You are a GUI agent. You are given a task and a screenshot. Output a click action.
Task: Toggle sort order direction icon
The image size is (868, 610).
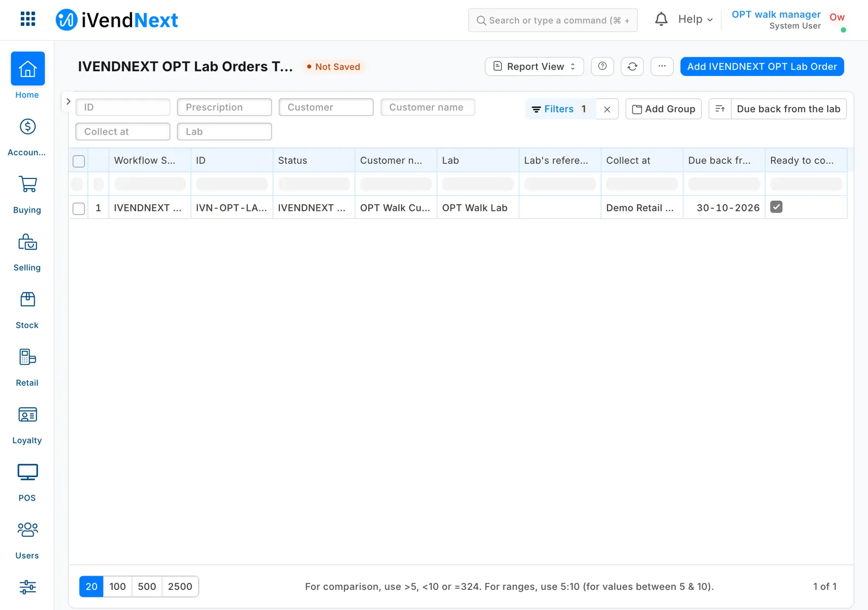click(x=720, y=109)
